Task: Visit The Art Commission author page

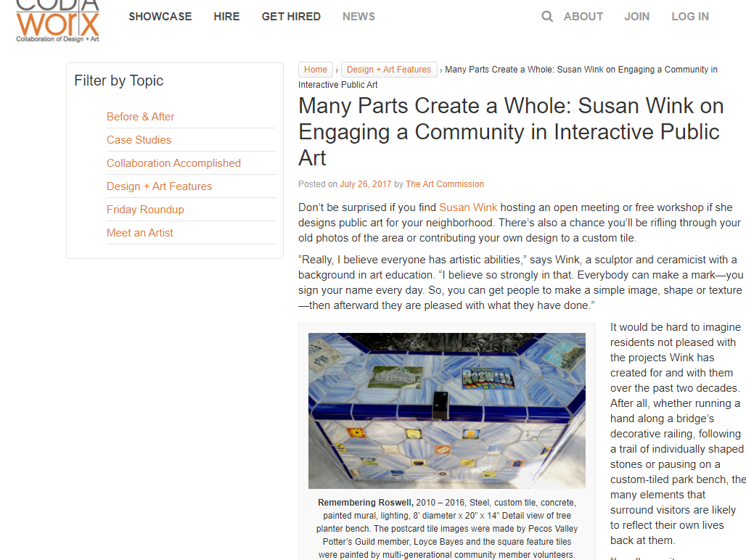Action: [444, 184]
